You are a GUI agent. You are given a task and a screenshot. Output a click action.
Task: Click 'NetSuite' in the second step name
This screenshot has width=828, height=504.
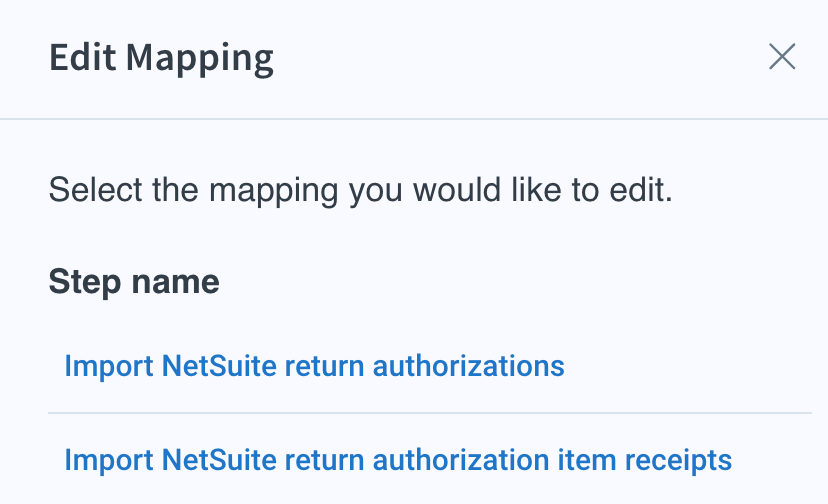219,460
